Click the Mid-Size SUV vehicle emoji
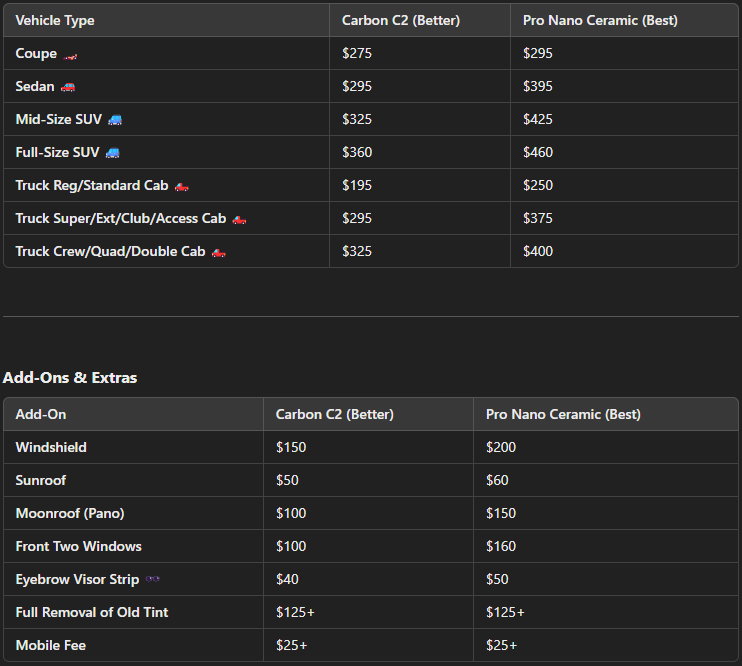The width and height of the screenshot is (742, 666). [x=115, y=120]
